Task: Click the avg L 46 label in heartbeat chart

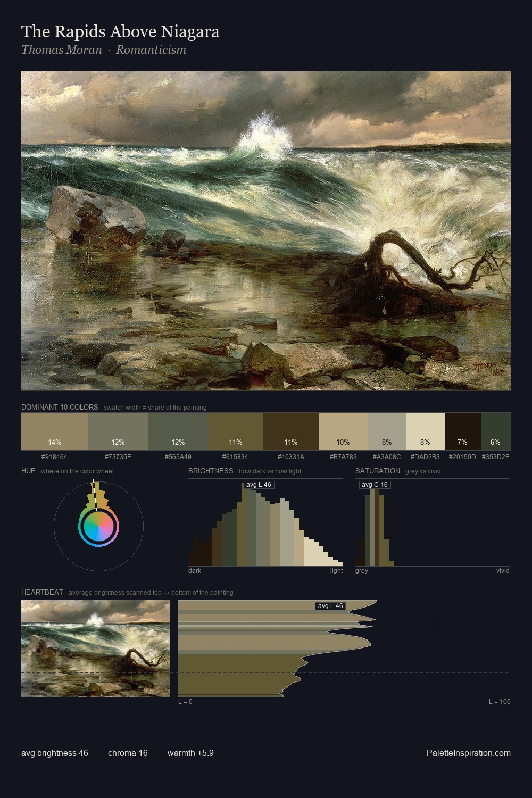Action: point(330,606)
